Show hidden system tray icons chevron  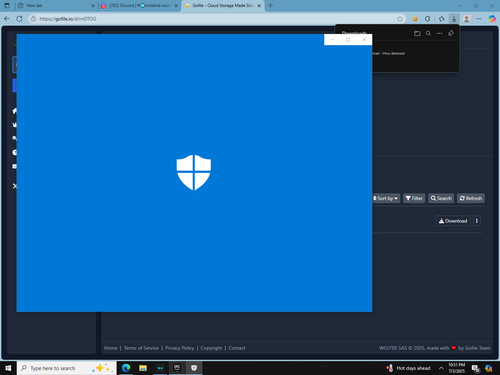pos(441,368)
